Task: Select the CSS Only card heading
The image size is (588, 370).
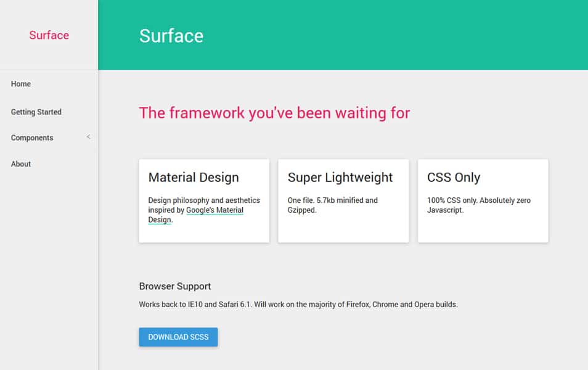Action: point(454,177)
